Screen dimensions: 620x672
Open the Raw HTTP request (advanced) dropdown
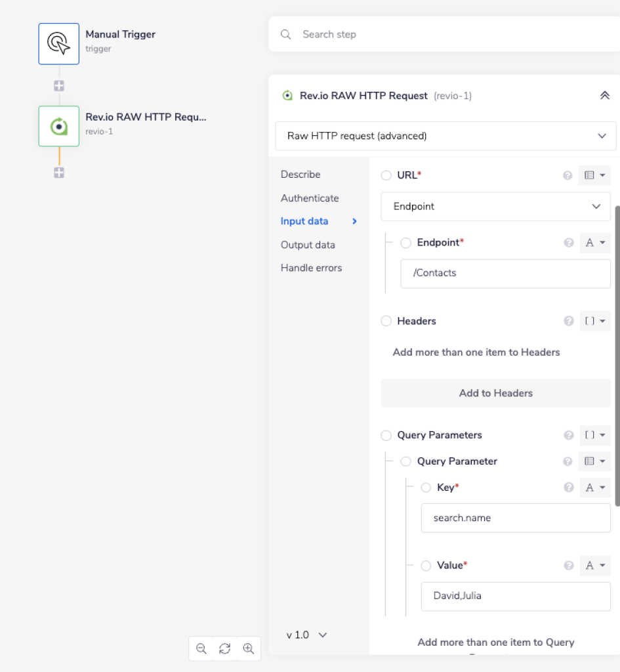click(445, 136)
